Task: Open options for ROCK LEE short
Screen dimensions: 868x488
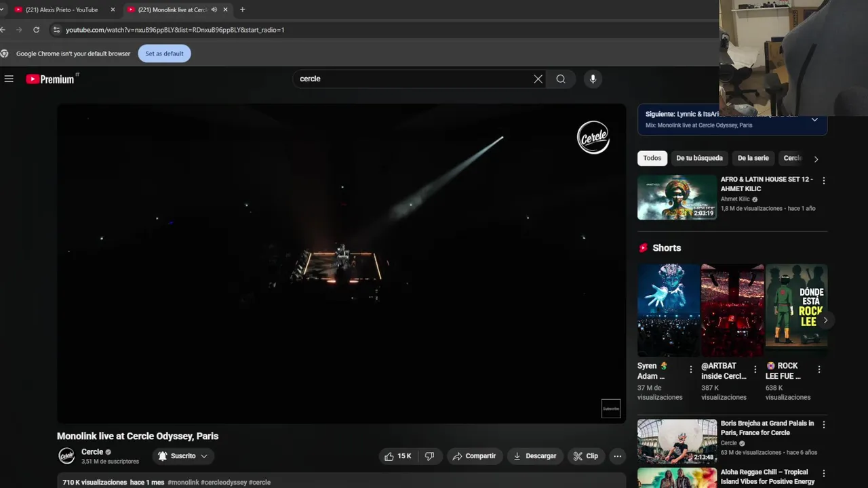Action: (819, 369)
